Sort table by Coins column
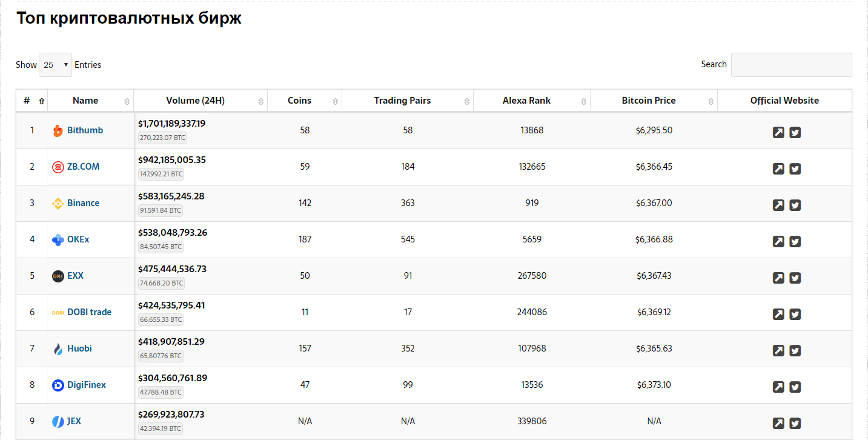Screen dimensions: 868x440 pyautogui.click(x=305, y=101)
